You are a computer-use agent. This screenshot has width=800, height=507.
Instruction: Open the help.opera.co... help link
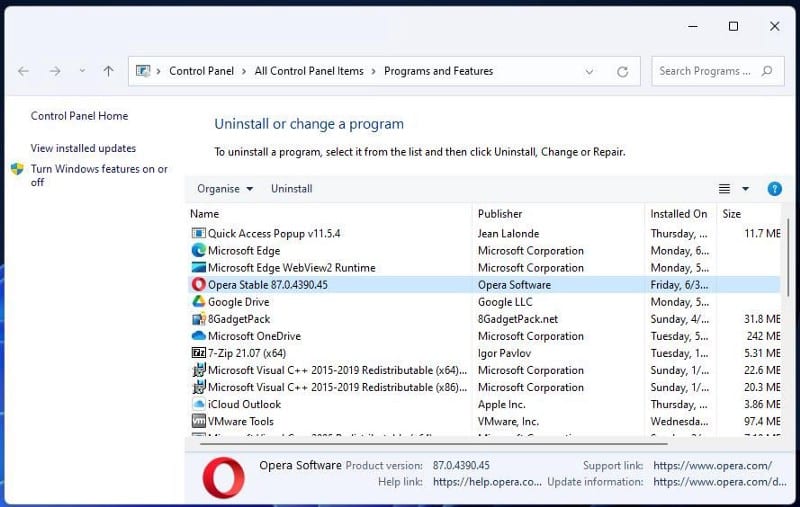coord(487,481)
